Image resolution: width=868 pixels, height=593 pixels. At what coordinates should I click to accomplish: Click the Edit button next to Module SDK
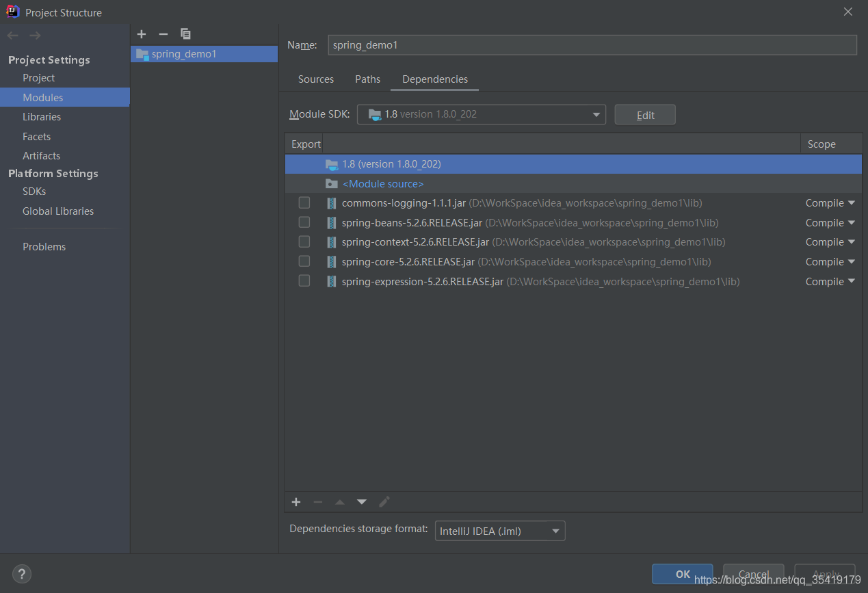coord(645,115)
